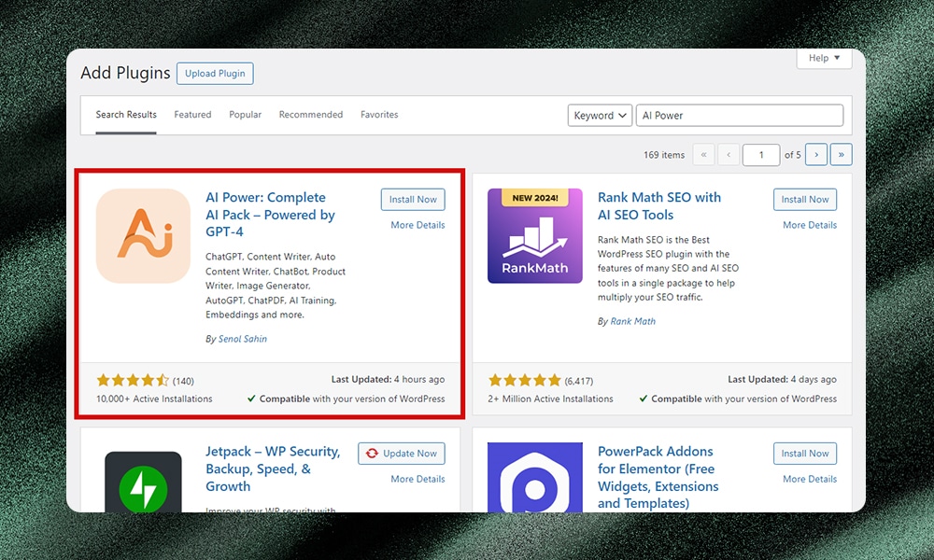This screenshot has width=934, height=560.
Task: Open the Keyword search filter dropdown
Action: (x=599, y=115)
